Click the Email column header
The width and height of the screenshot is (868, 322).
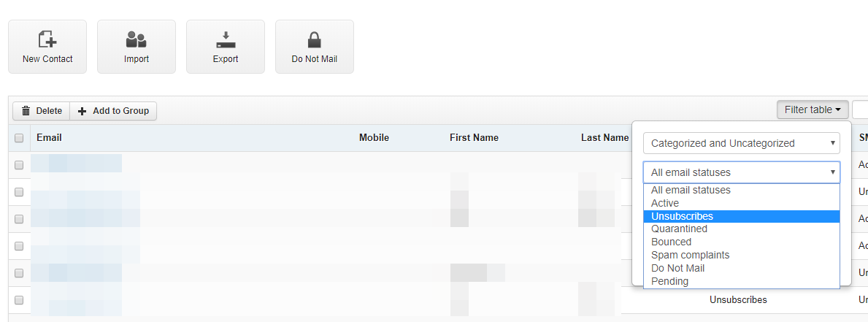(x=49, y=138)
